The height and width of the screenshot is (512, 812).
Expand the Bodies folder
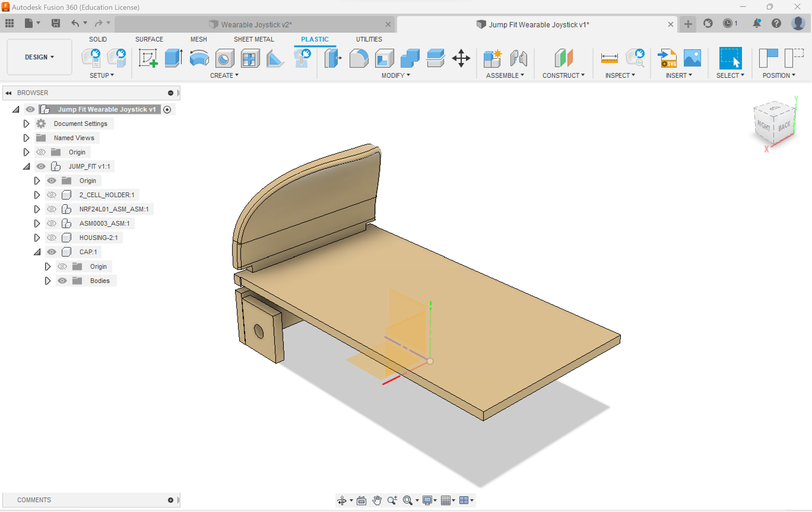pyautogui.click(x=47, y=280)
